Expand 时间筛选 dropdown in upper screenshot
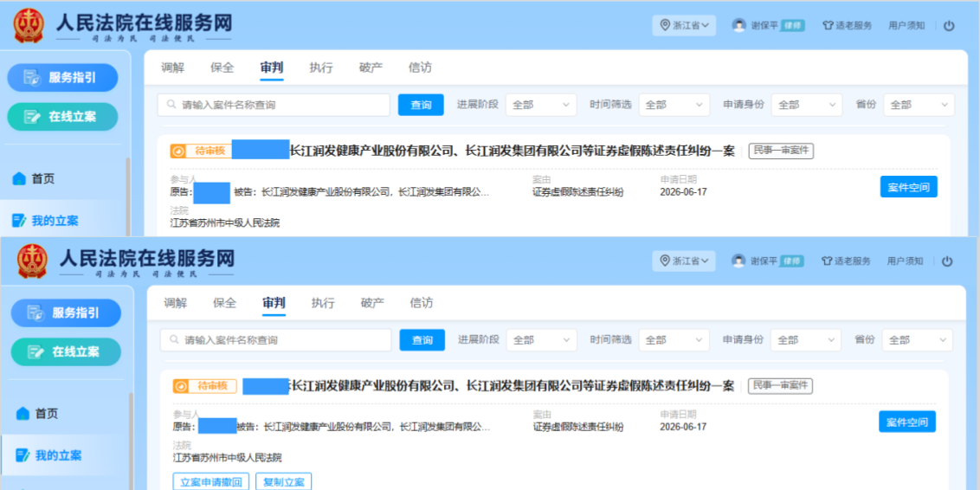 674,105
